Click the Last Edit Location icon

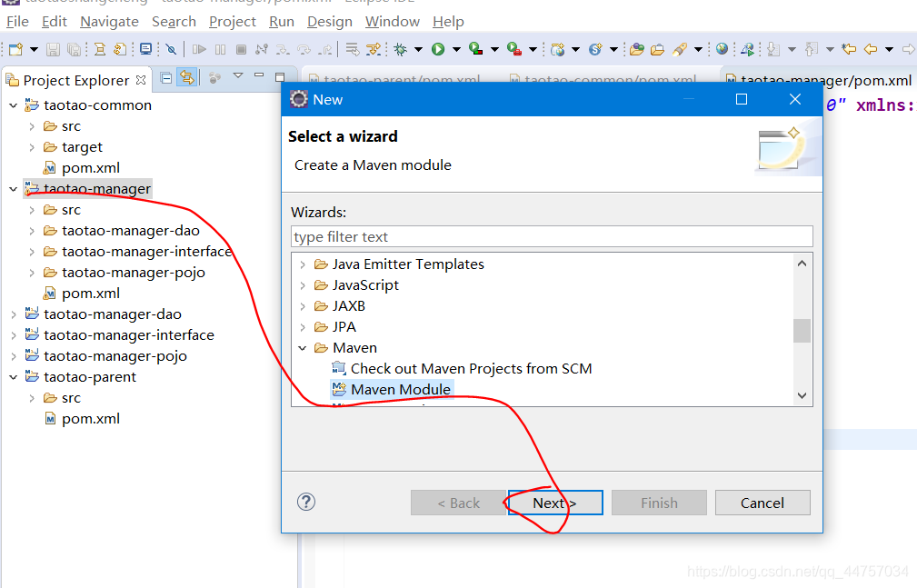849,49
